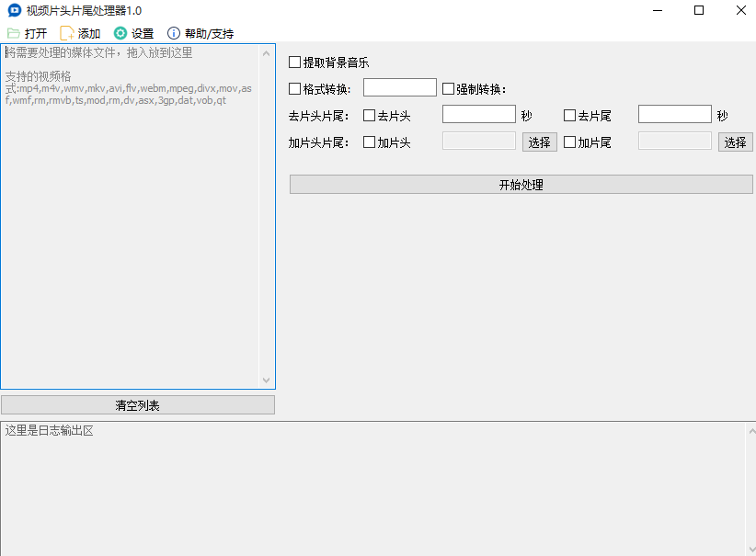Click the 加片头 file path field
Screen dimensions: 756x556
coord(479,141)
